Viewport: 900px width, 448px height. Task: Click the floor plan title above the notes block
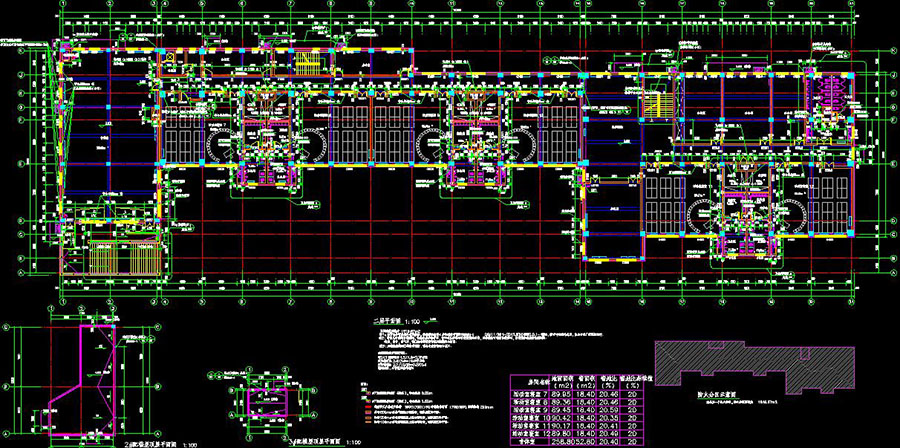388,322
